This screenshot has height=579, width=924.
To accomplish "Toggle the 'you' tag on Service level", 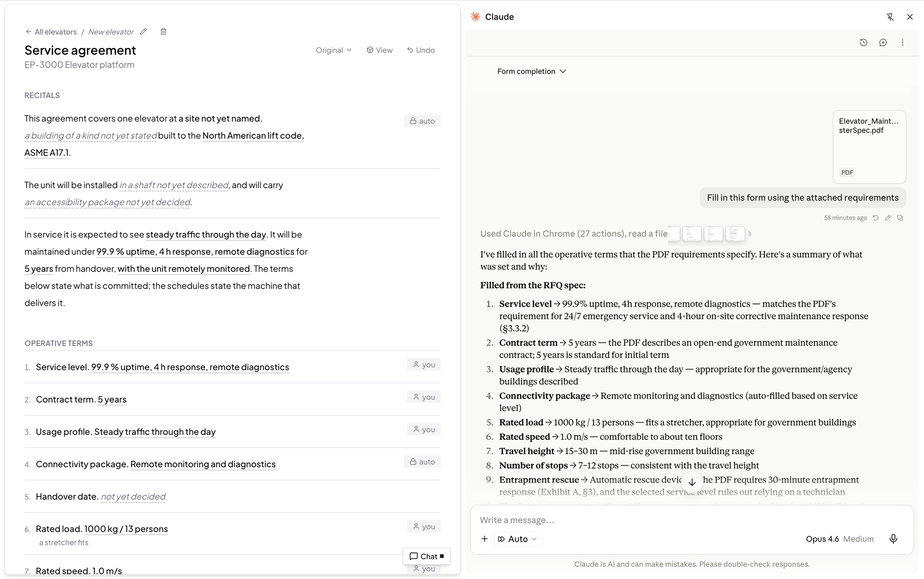I will 423,365.
